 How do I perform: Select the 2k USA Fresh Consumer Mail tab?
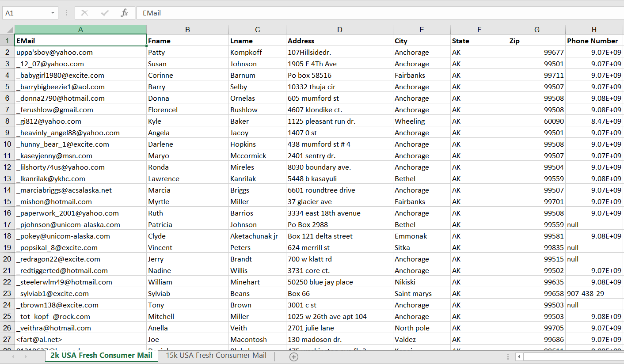tap(101, 355)
